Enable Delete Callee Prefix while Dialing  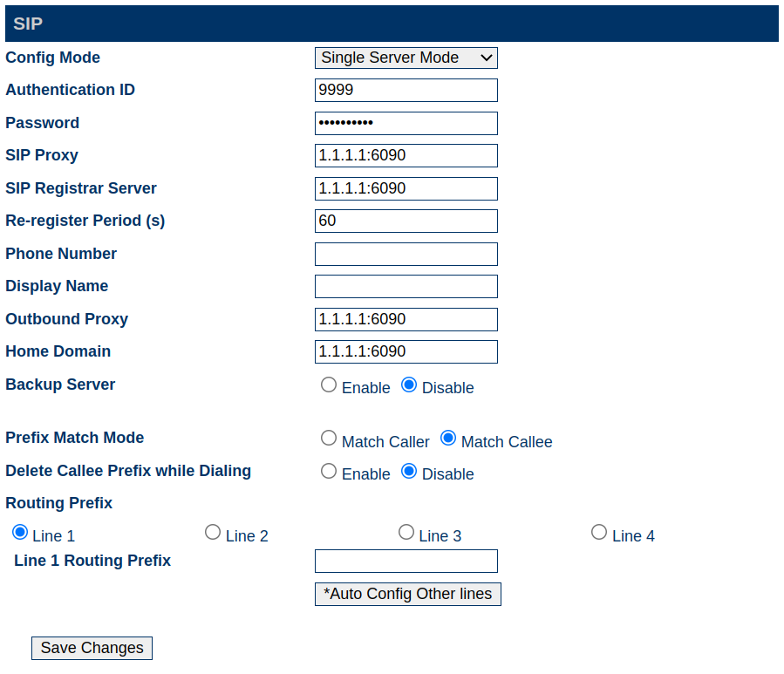(329, 471)
